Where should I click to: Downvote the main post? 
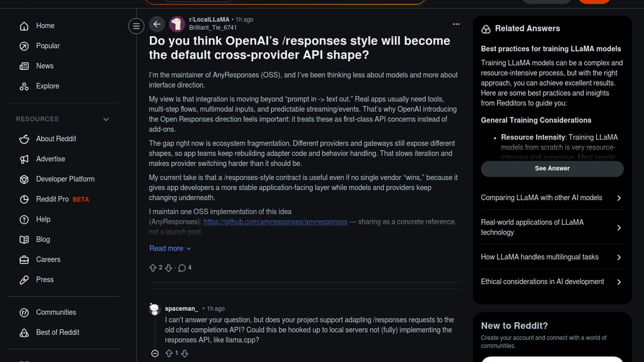point(169,268)
